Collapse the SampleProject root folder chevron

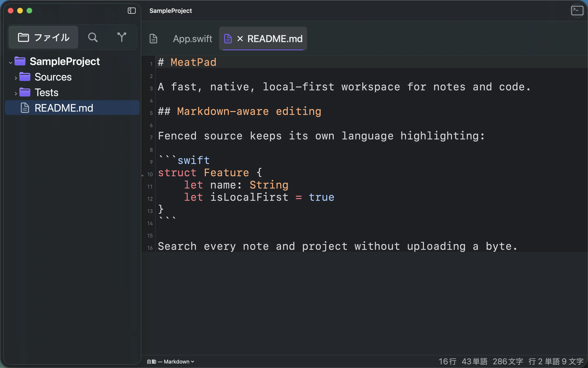[10, 63]
